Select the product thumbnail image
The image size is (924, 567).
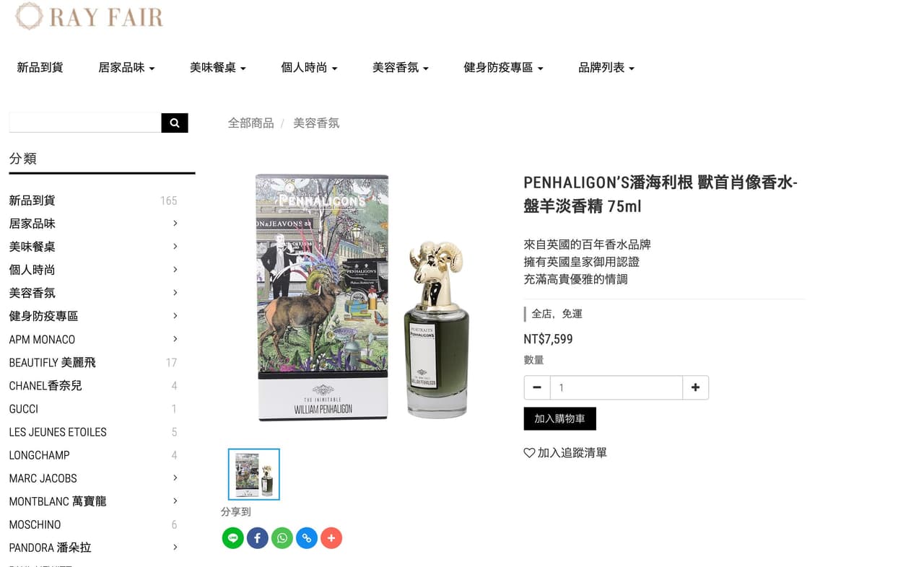pos(254,475)
